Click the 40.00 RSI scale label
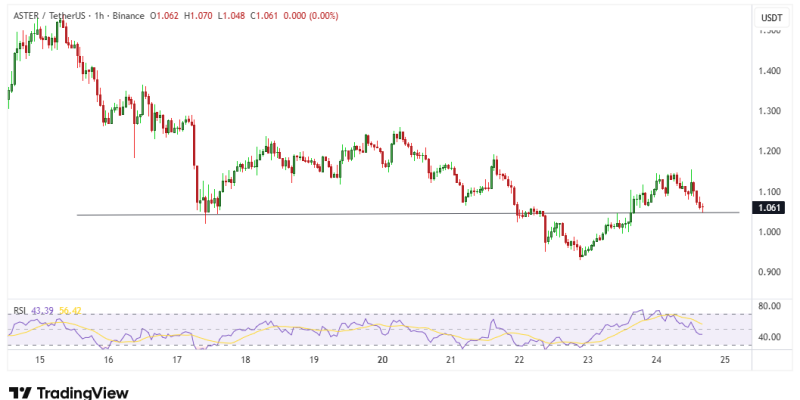This screenshot has width=800, height=400. [770, 338]
